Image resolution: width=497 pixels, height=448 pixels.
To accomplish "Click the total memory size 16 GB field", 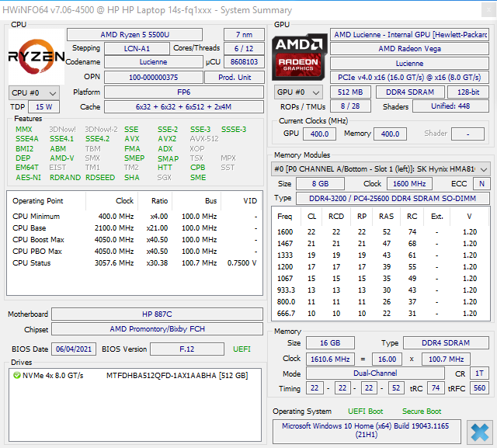I will click(330, 343).
